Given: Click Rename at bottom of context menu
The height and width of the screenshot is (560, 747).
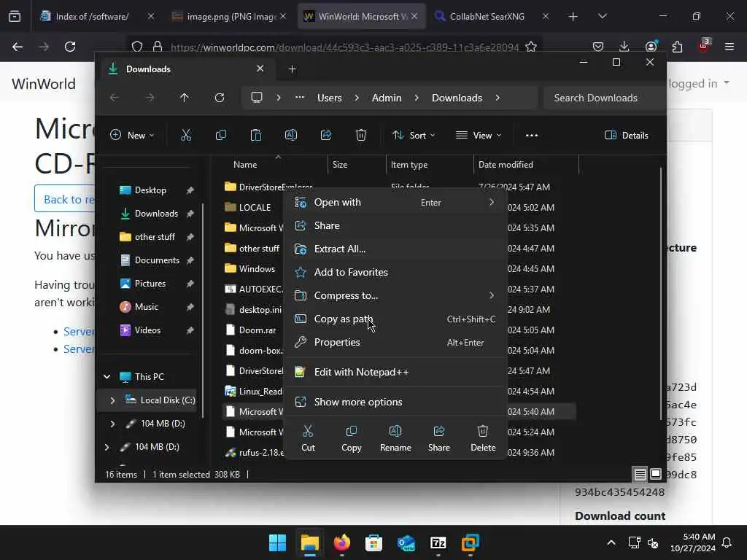Looking at the screenshot, I should pyautogui.click(x=395, y=438).
